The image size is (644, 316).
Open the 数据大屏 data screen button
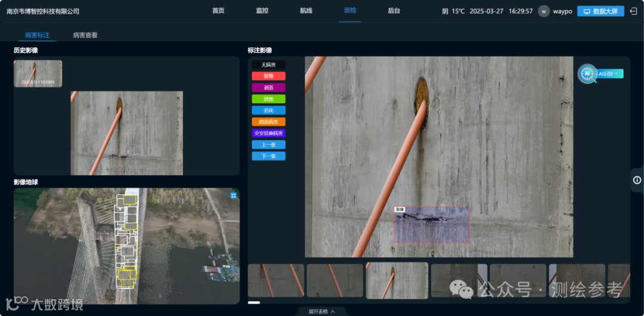tap(600, 11)
